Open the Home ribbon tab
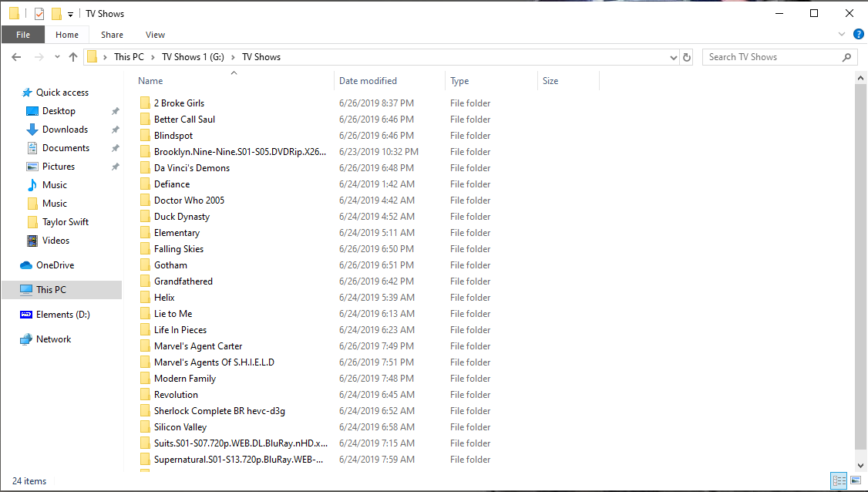The height and width of the screenshot is (492, 868). click(67, 35)
